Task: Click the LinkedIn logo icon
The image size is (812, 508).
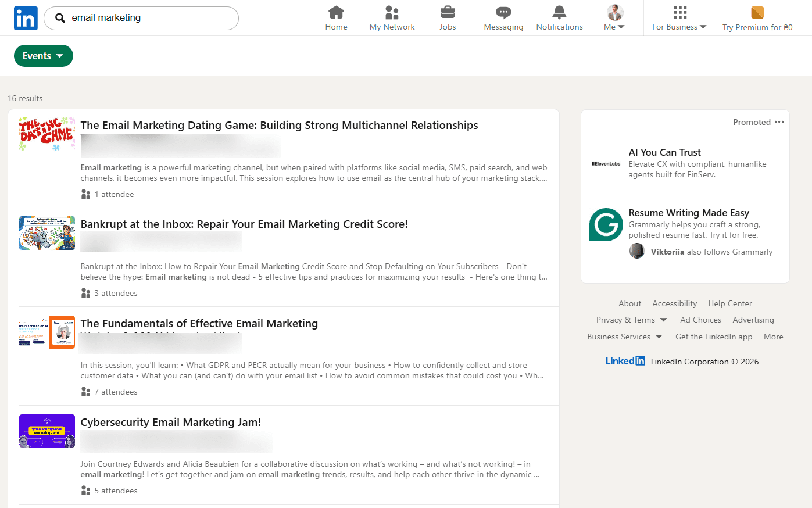Action: (26, 19)
